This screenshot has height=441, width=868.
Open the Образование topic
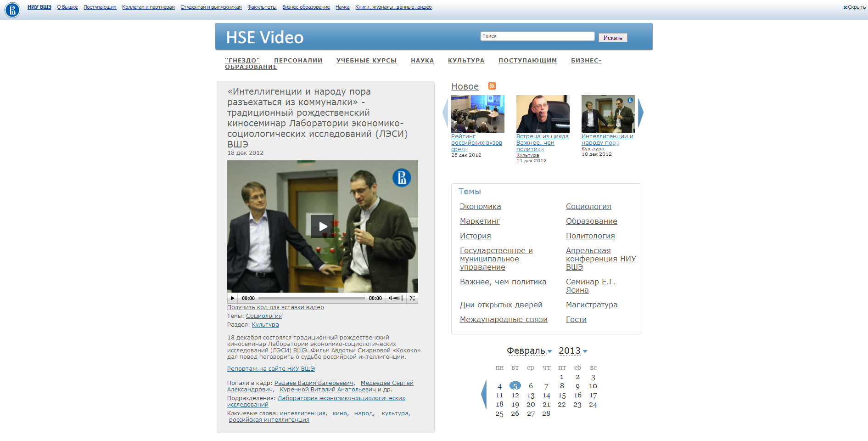592,221
